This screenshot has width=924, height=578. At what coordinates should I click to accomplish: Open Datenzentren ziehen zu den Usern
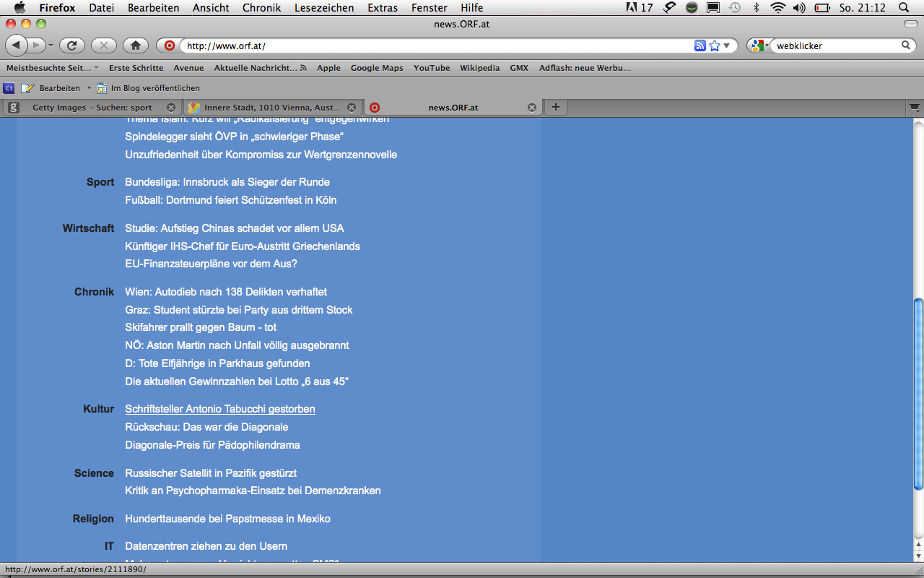tap(206, 546)
